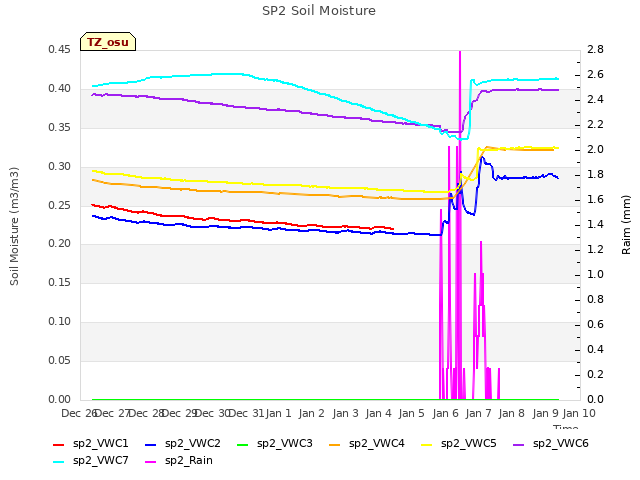Select the sp2_Rain legend label

pos(189,461)
